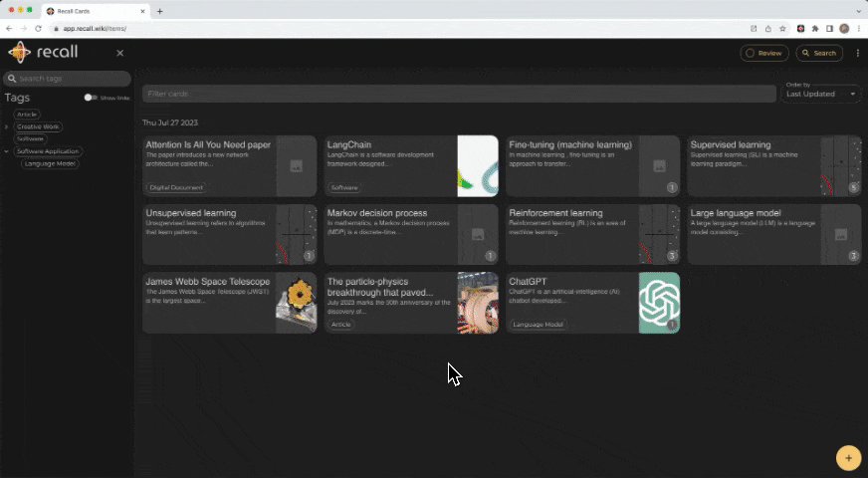
Task: Click the Search button in header
Action: (818, 53)
